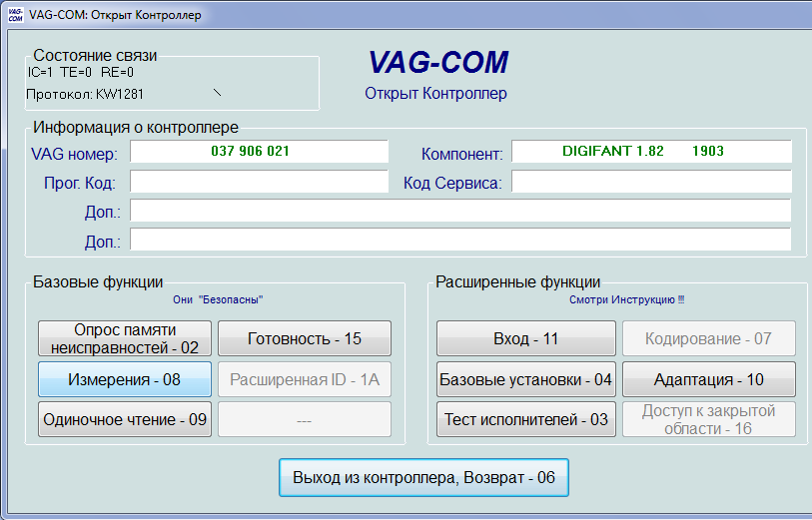The width and height of the screenshot is (812, 520).
Task: Open Адаптация - 10
Action: coord(709,379)
